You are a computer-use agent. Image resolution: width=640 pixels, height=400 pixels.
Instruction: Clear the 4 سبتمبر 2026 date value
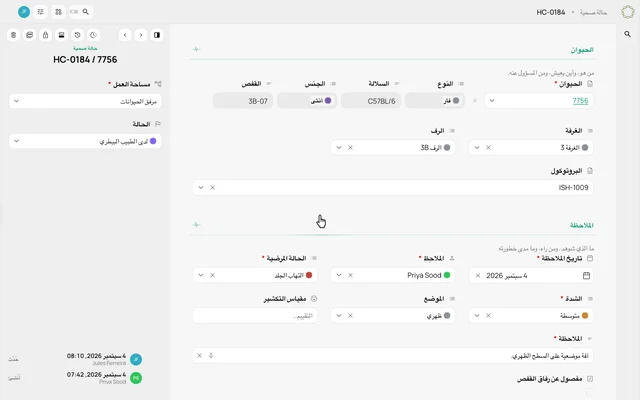coord(478,276)
